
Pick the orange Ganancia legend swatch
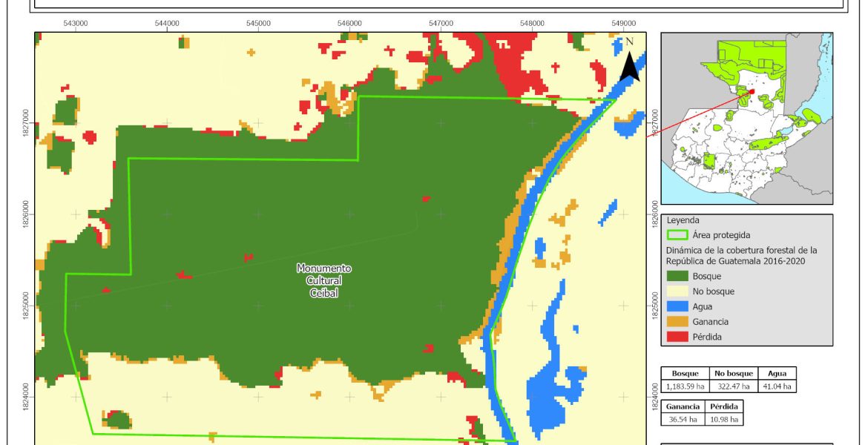coord(677,321)
